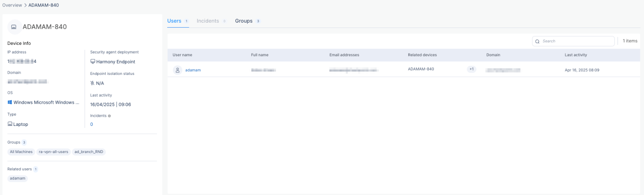Click the ra-vpn-all-users group tag
This screenshot has height=195, width=644.
pos(53,152)
